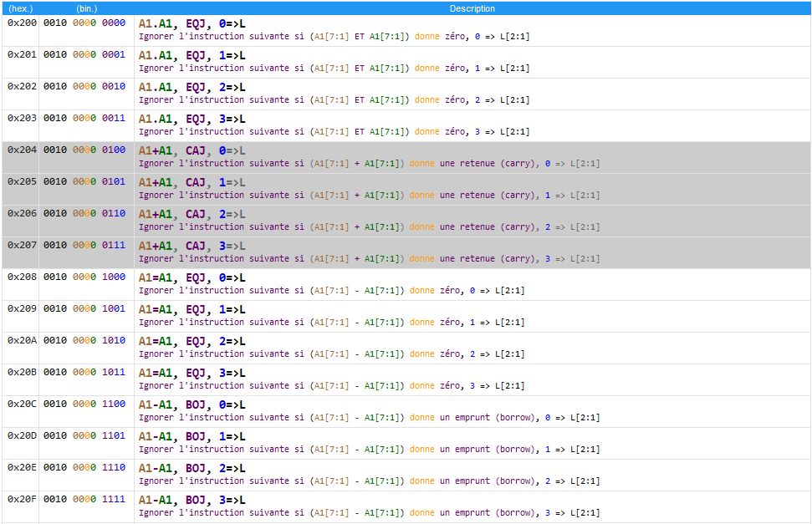Select instruction 'A1-A1, BOJ, 3=>L'
The height and width of the screenshot is (524, 812).
192,500
